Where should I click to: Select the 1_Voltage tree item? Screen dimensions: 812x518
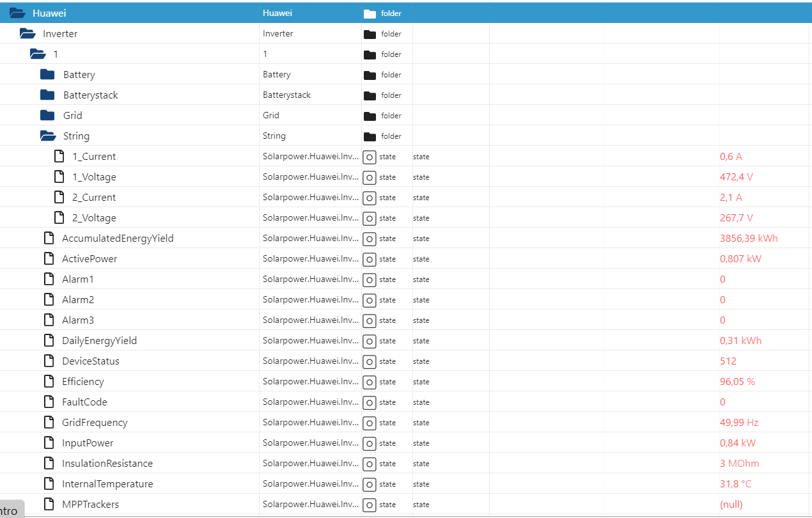coord(94,177)
